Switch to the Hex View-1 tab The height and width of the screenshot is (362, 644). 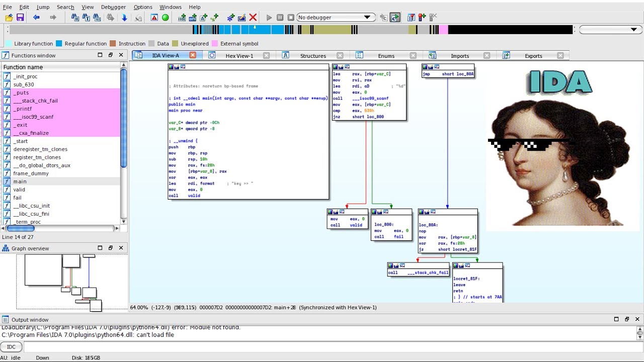pyautogui.click(x=239, y=56)
